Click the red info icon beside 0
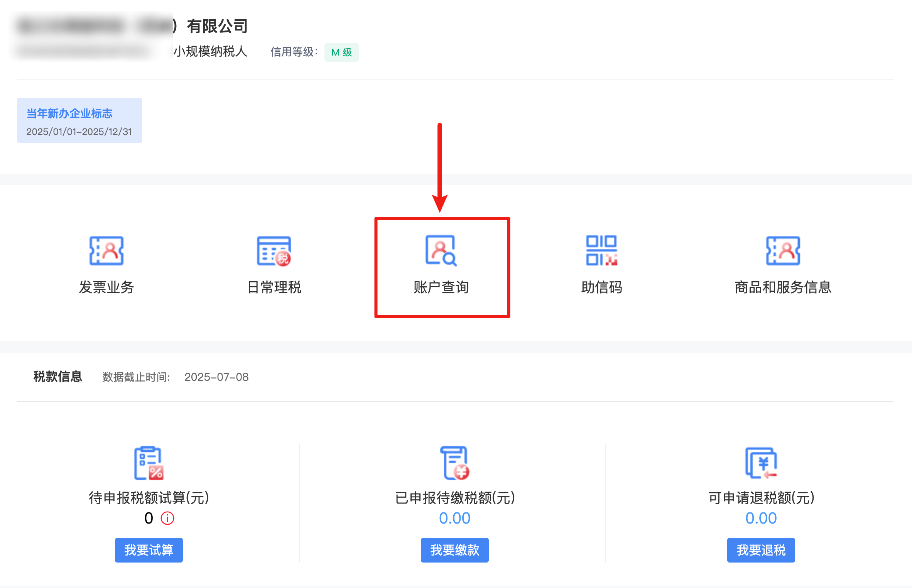Image resolution: width=912 pixels, height=588 pixels. click(x=167, y=518)
